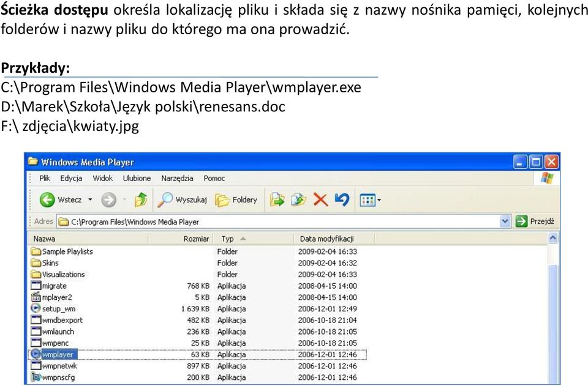Select the Skins folder icon
588x386 pixels.
pyautogui.click(x=36, y=263)
